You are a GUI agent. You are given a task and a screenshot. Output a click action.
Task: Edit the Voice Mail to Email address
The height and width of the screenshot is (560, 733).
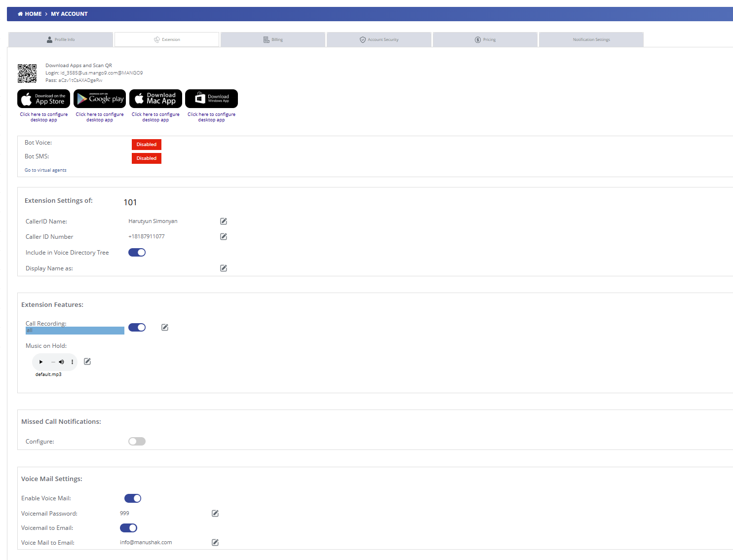coord(215,542)
